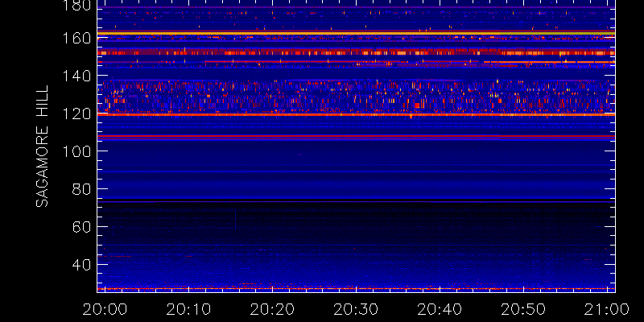644x322 pixels.
Task: Click the 100 frequency axis label
Action: tap(76, 151)
